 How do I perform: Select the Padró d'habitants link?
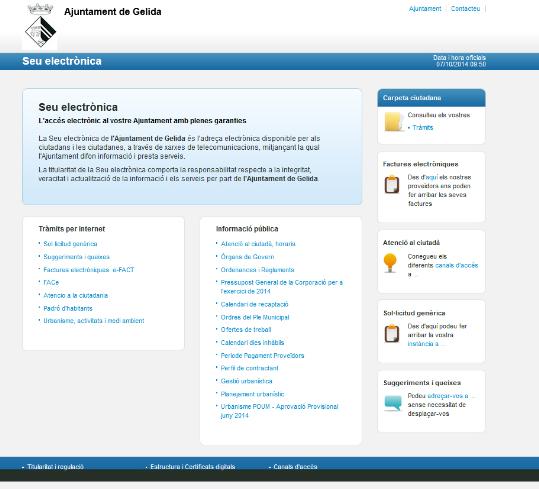(68, 308)
